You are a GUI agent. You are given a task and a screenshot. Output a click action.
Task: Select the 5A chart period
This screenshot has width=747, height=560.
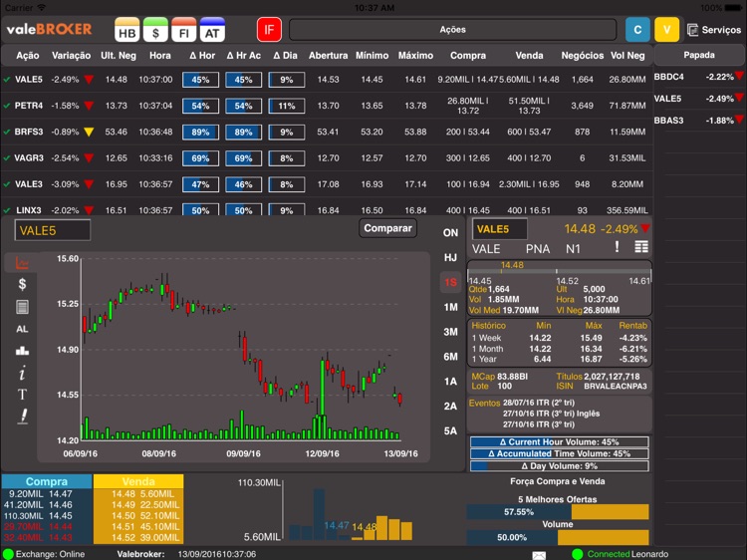pyautogui.click(x=450, y=430)
